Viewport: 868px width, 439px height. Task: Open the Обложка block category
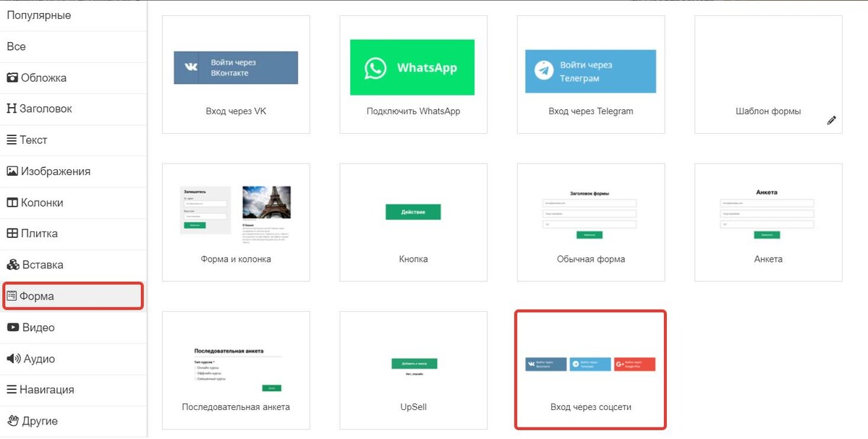coord(72,77)
